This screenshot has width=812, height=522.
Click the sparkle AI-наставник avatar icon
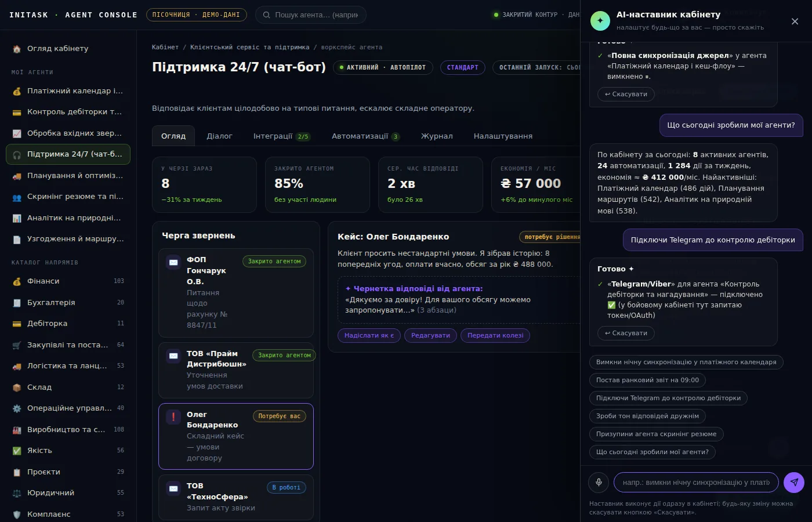600,20
